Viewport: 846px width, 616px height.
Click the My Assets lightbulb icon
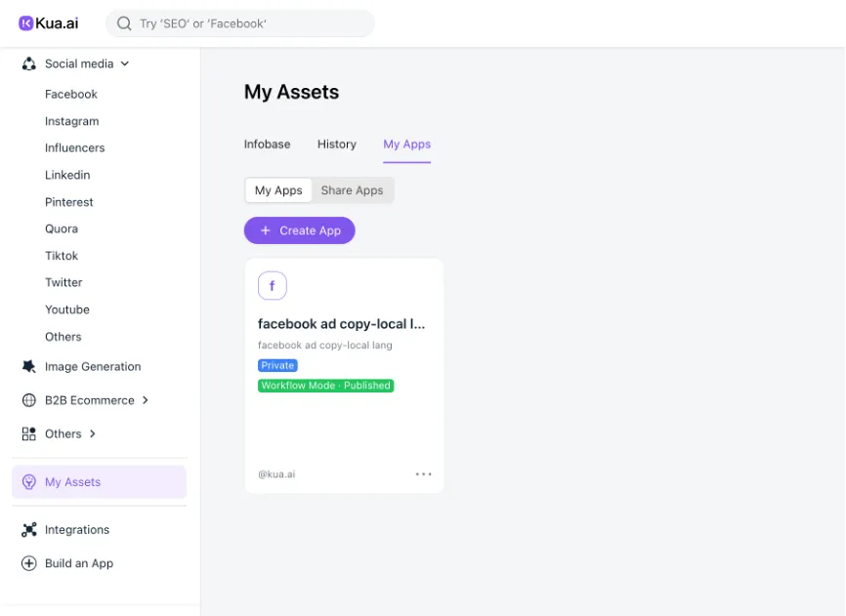[x=28, y=482]
